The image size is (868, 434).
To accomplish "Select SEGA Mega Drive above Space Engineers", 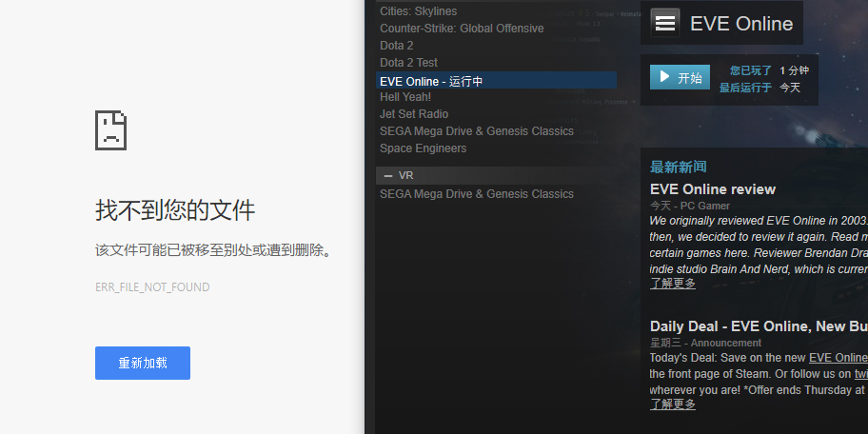I will click(x=477, y=131).
